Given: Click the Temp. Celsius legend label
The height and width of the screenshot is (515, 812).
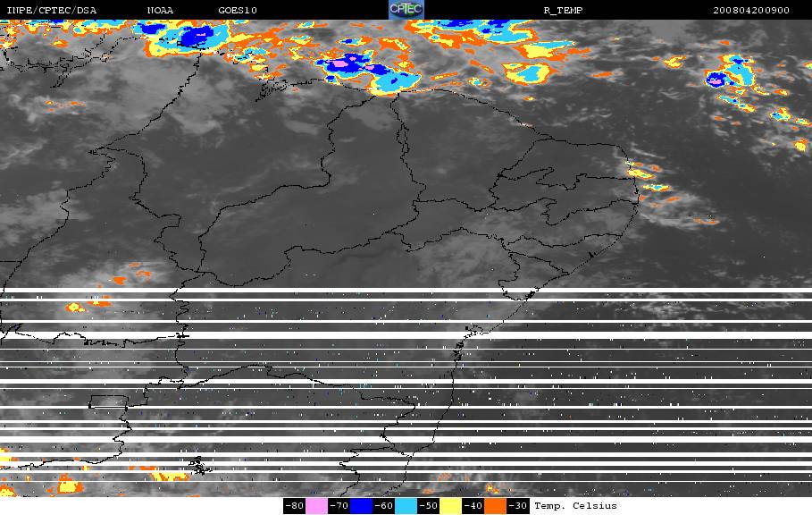Looking at the screenshot, I should (x=575, y=506).
